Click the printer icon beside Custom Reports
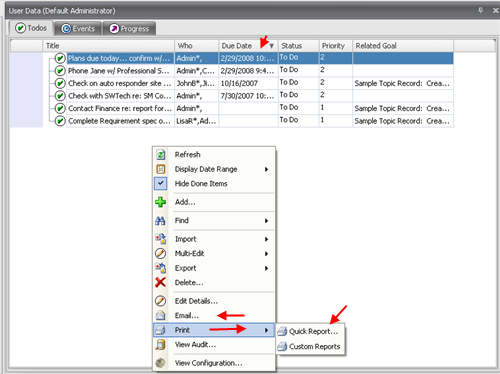500x374 pixels. (x=282, y=346)
